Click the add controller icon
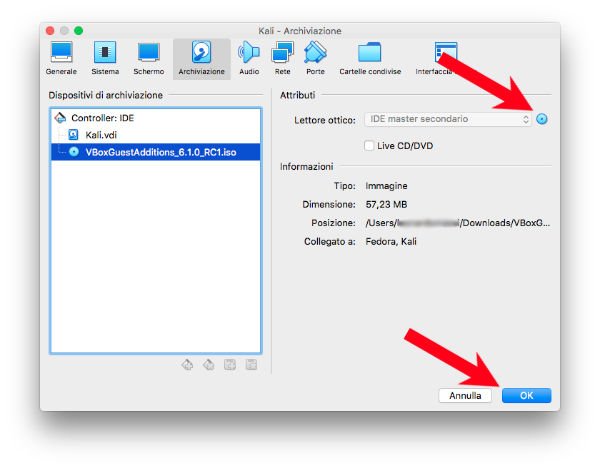600x468 pixels. click(187, 365)
